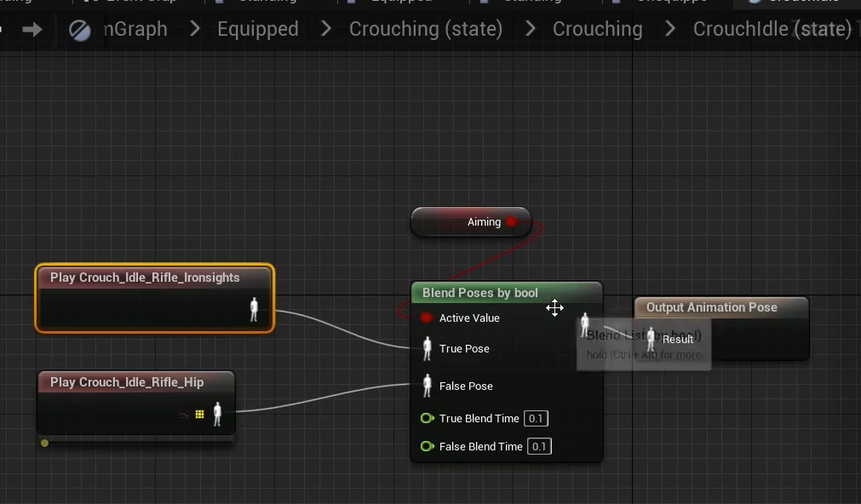This screenshot has width=861, height=504.
Task: Click the Active Value label
Action: pyautogui.click(x=469, y=318)
